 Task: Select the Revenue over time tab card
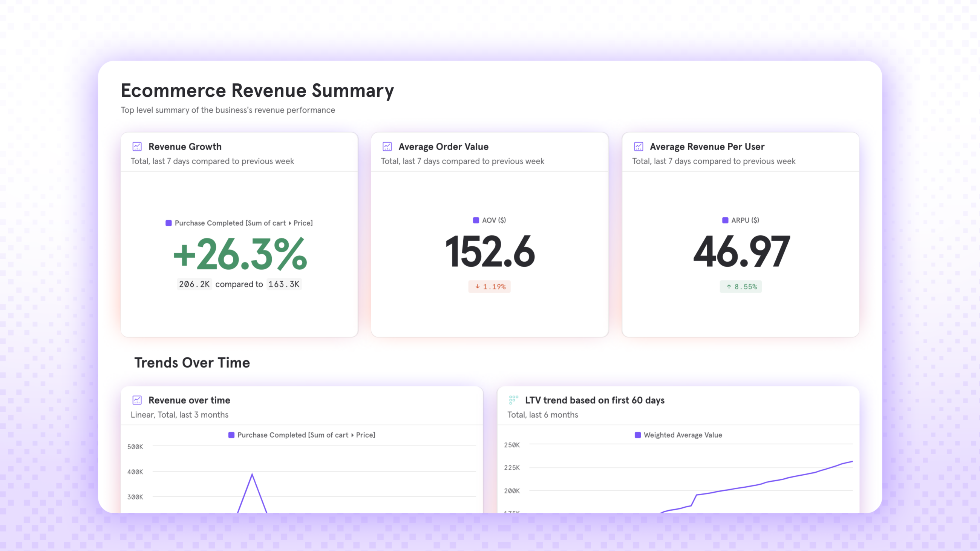point(189,400)
